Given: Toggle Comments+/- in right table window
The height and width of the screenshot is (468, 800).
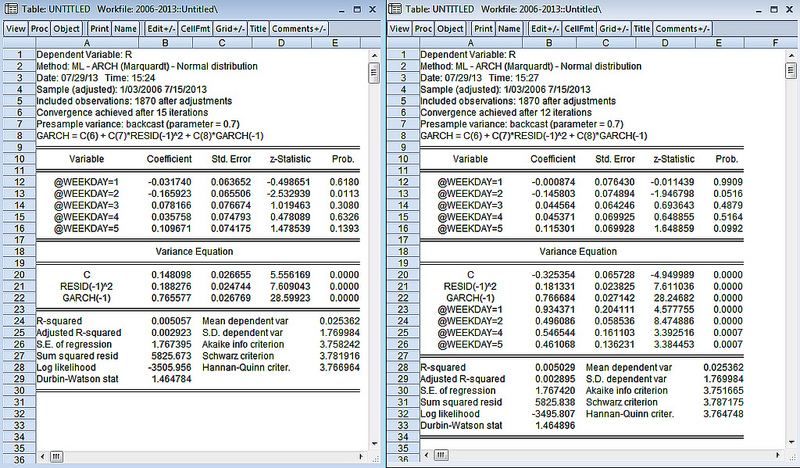Looking at the screenshot, I should 683,29.
